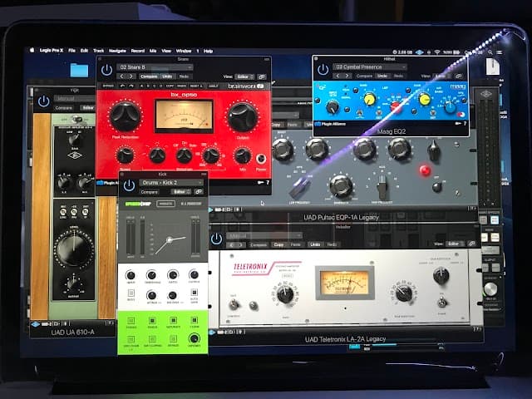Flip the LA-2A power toggle switch
Image resolution: width=532 pixels, height=399 pixels.
(441, 301)
